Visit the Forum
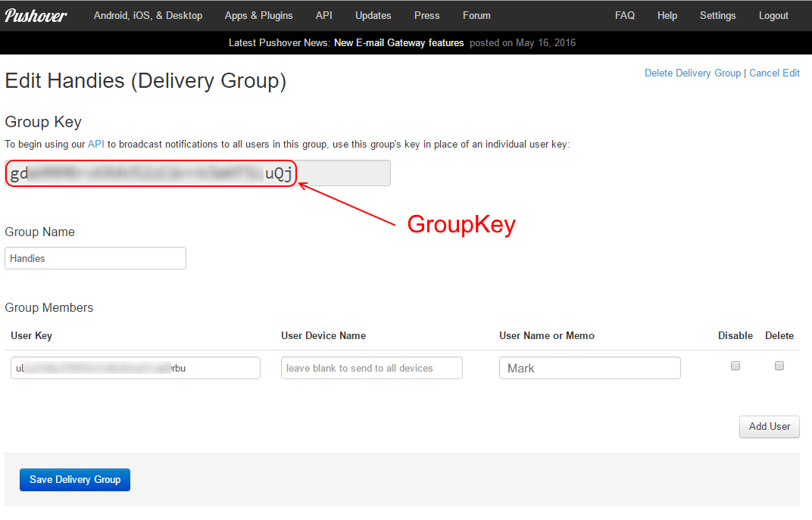The height and width of the screenshot is (520, 812). tap(476, 16)
